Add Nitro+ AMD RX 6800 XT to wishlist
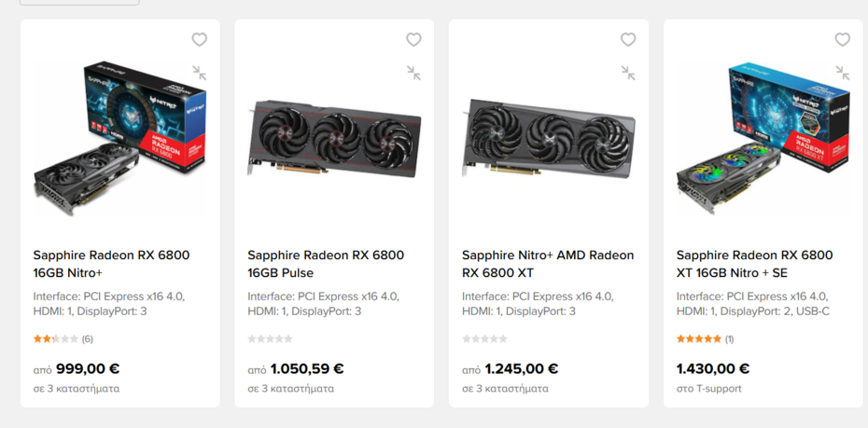868x428 pixels. (x=628, y=39)
